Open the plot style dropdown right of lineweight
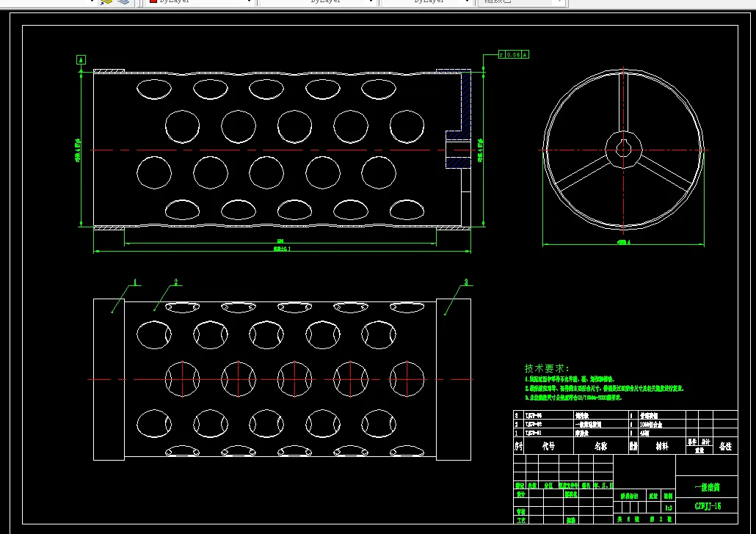756x534 pixels. click(x=521, y=1)
